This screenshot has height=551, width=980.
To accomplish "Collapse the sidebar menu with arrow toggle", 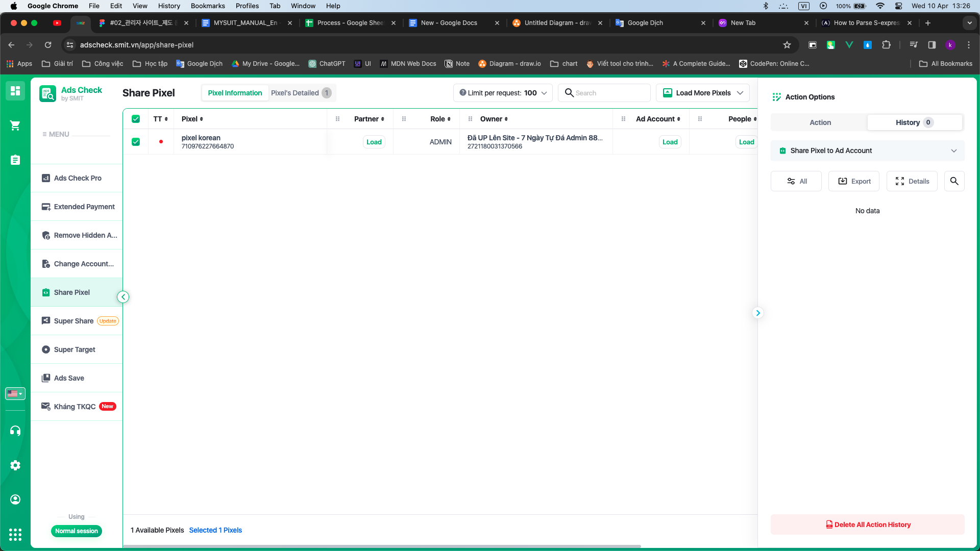I will coord(123,297).
